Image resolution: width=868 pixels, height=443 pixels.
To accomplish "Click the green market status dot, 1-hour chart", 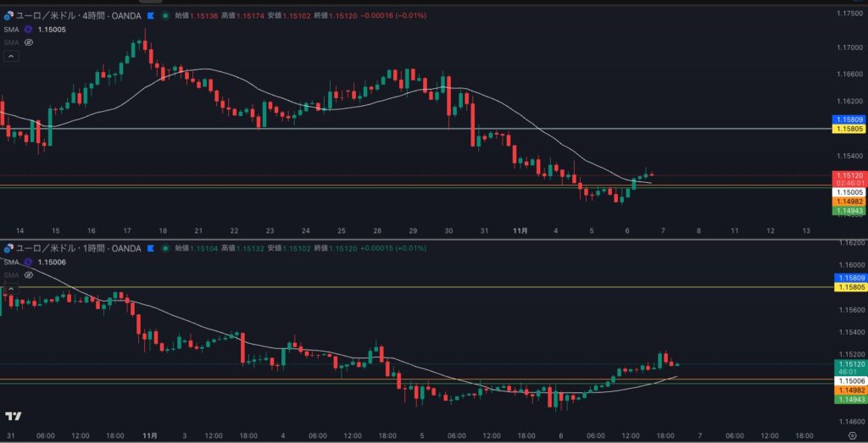I will tap(164, 248).
